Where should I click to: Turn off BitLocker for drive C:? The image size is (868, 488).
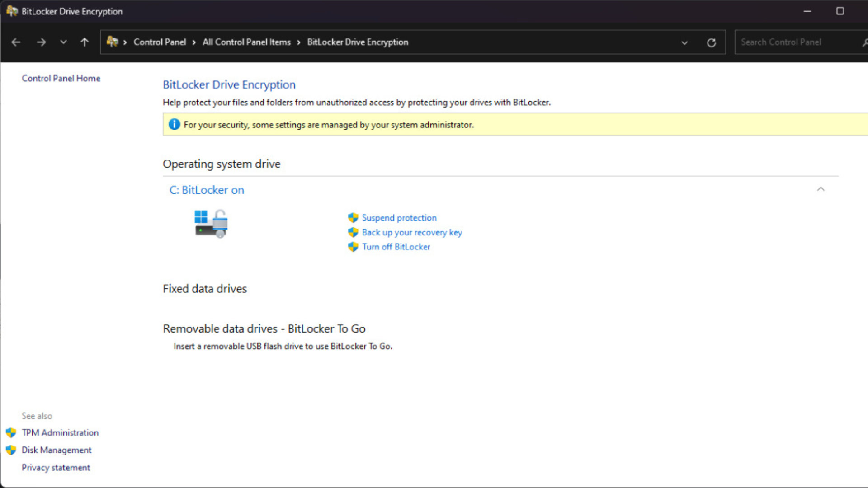coord(396,247)
